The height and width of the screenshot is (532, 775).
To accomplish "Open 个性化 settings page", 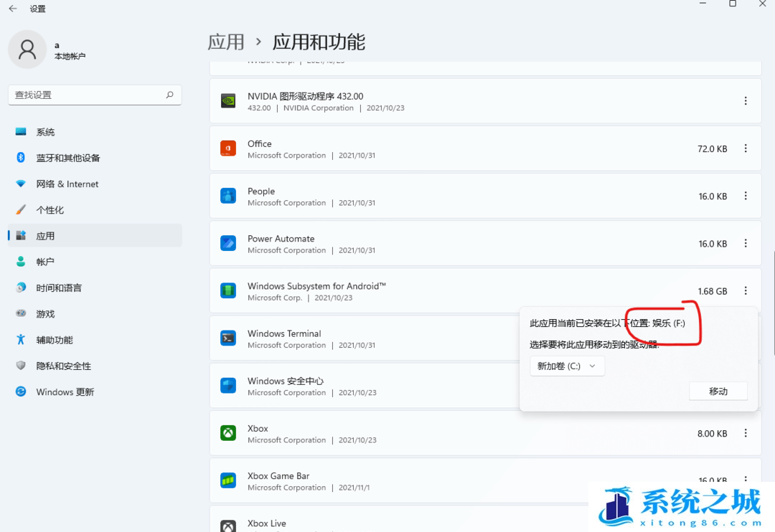I will tap(95, 210).
